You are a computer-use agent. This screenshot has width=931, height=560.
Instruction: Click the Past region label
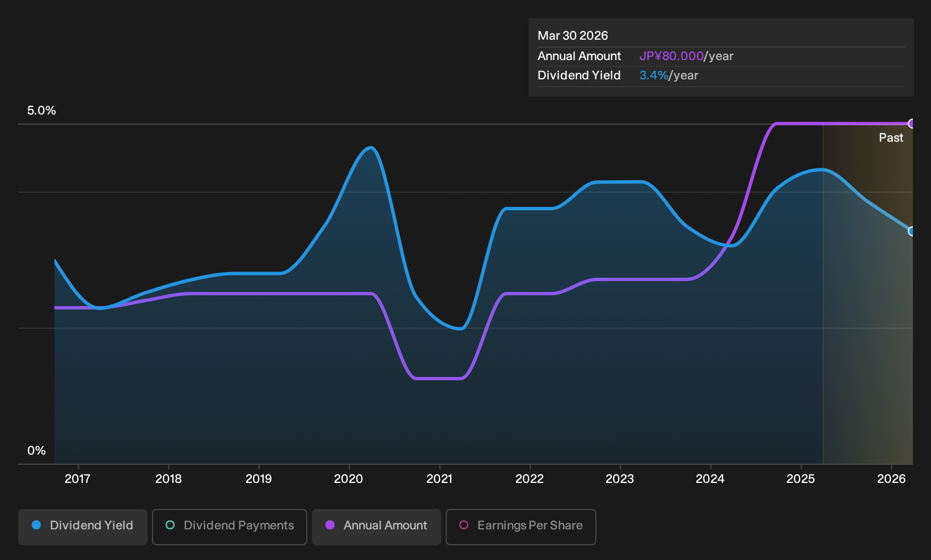891,138
